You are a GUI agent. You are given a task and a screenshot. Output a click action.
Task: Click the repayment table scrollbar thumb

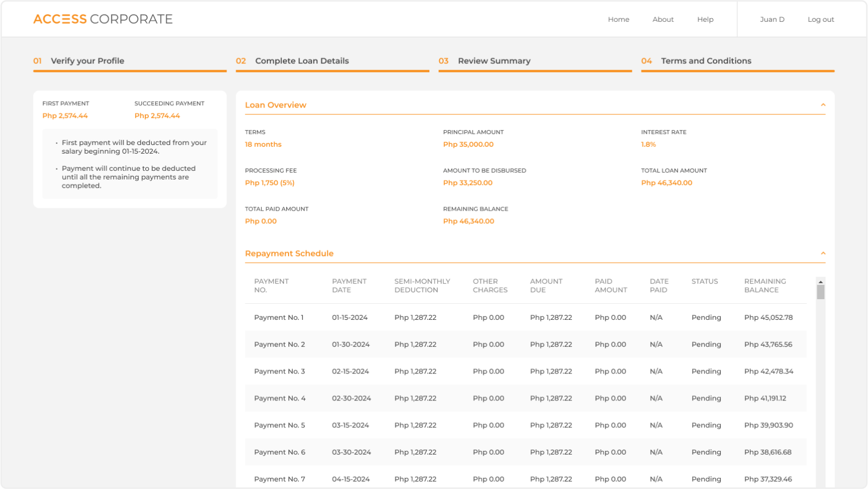pyautogui.click(x=821, y=292)
